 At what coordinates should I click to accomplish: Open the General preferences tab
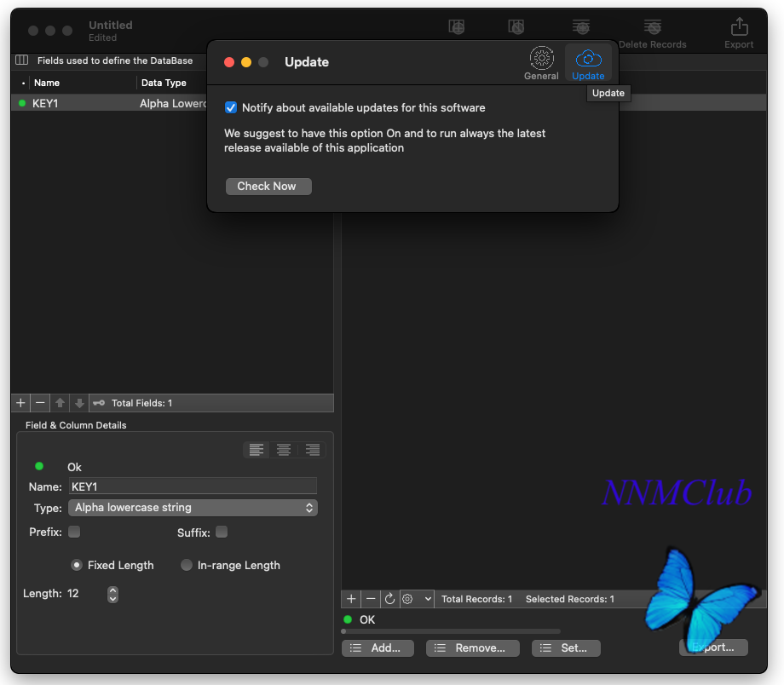point(541,62)
